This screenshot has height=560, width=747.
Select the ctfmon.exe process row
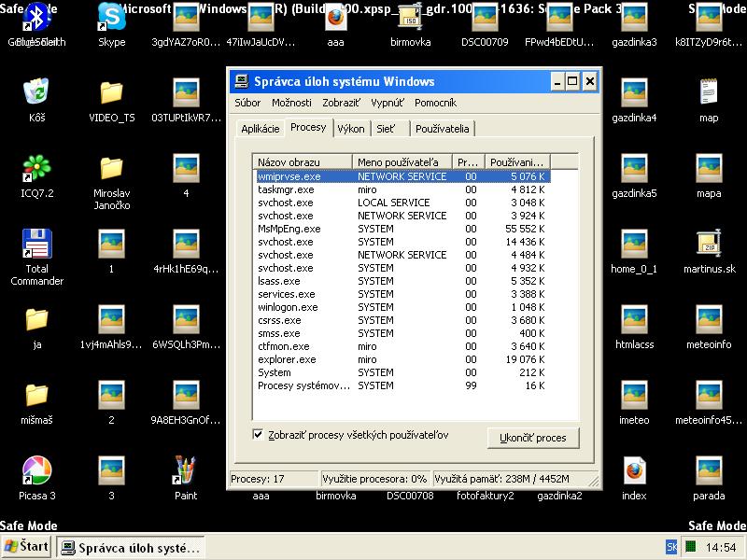(x=402, y=346)
